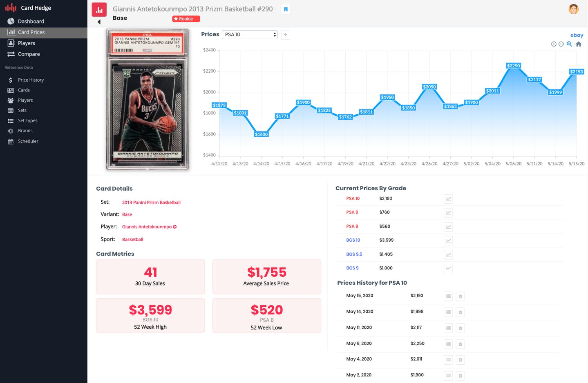Click the BGS 9.5 grade label
Image resolution: width=588 pixels, height=383 pixels.
(354, 254)
